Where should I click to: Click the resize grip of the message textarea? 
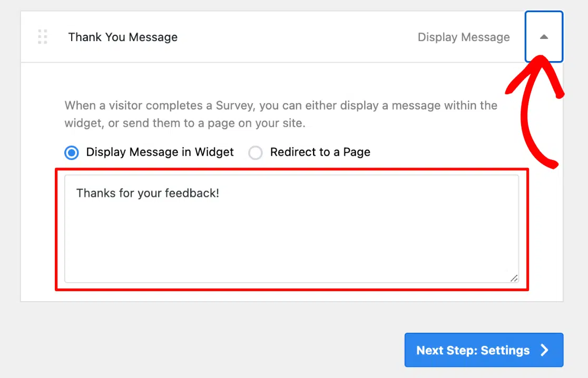point(513,278)
